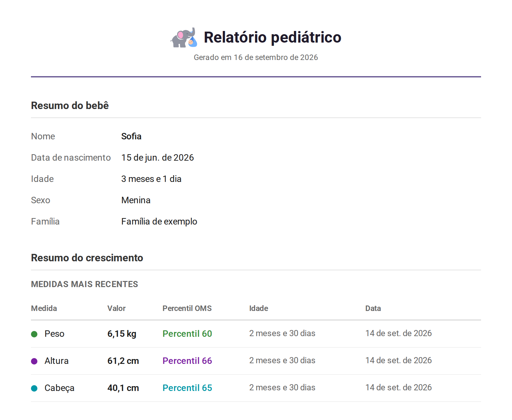Click height value '61,2 cm'
The image size is (512, 420).
(x=123, y=361)
